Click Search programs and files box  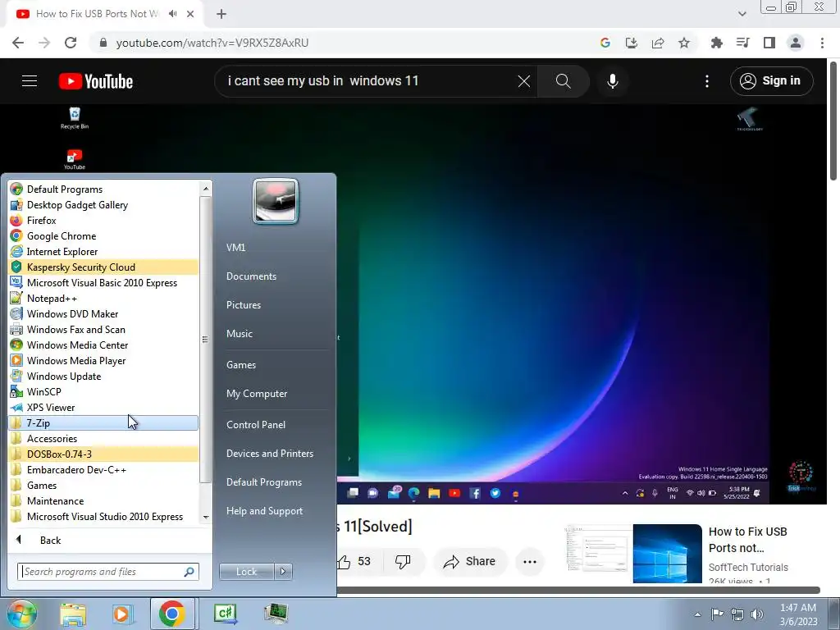click(108, 572)
